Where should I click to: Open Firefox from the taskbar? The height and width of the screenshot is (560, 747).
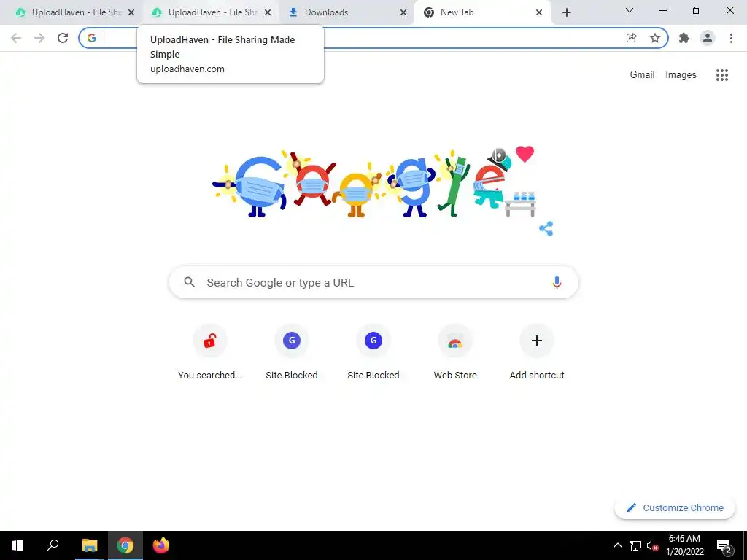tap(161, 545)
